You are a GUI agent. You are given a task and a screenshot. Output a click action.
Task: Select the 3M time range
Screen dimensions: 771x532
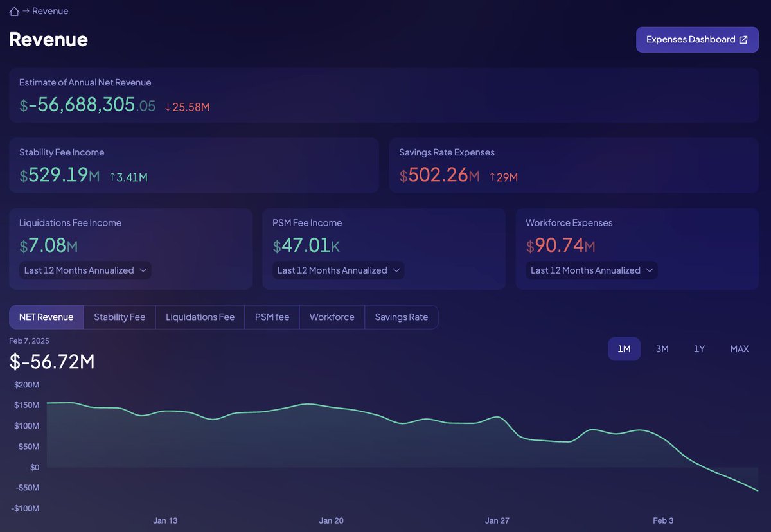pos(662,348)
